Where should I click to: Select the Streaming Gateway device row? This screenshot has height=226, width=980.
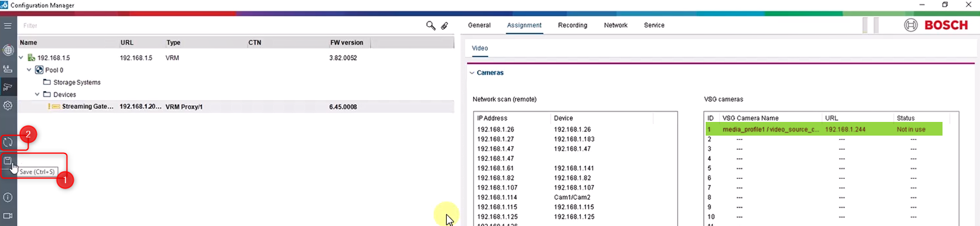[x=236, y=107]
